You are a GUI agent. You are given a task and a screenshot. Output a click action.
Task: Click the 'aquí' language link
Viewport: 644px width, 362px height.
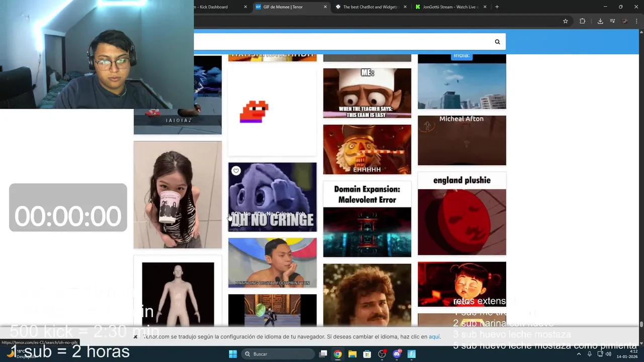click(434, 337)
